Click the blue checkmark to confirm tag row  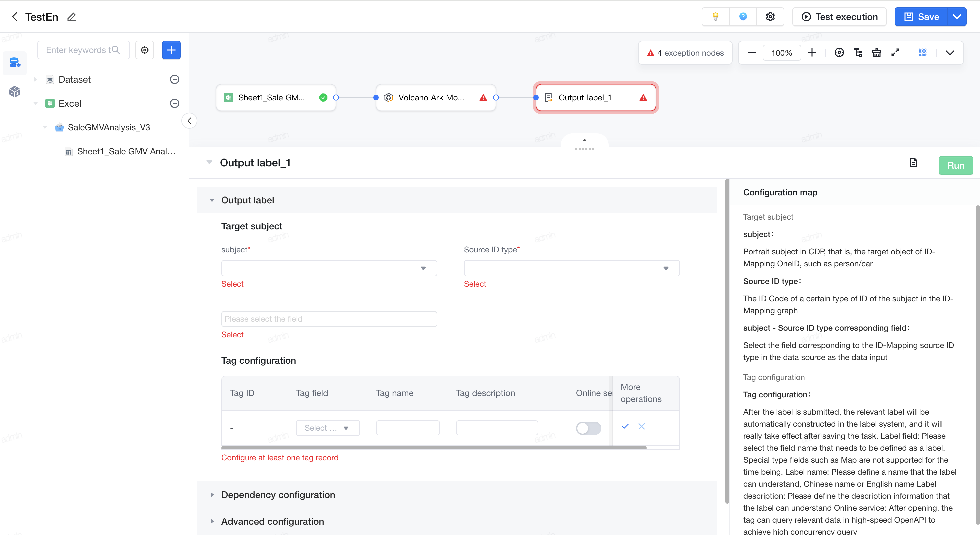625,426
